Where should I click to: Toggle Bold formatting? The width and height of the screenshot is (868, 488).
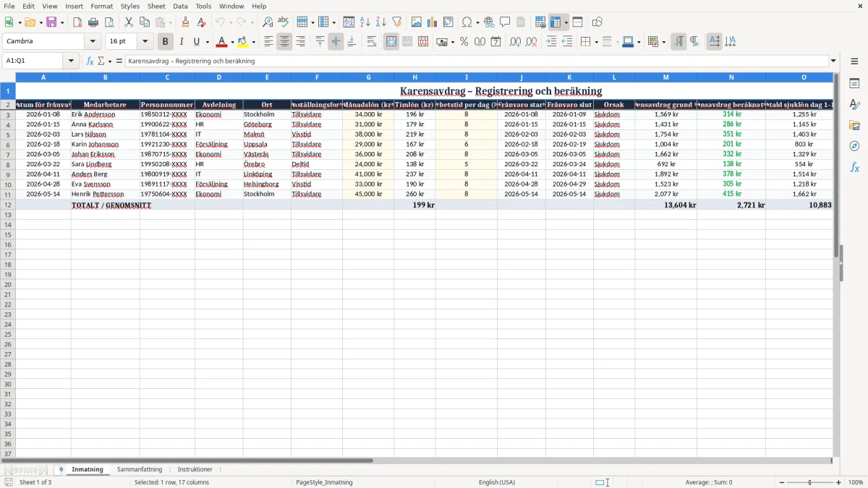coord(166,42)
